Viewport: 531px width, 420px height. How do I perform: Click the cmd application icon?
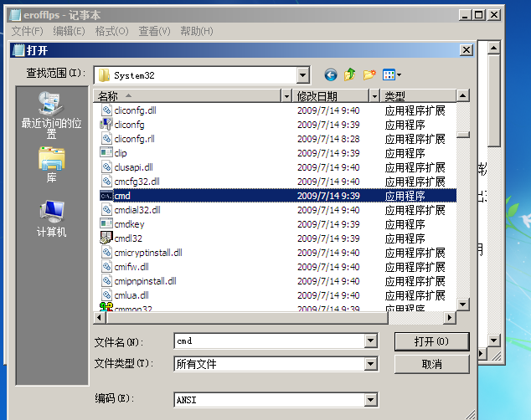pos(106,196)
